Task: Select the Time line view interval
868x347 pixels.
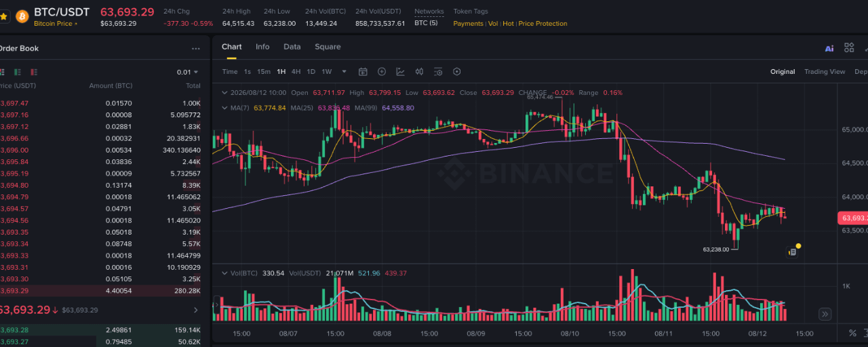Action: point(230,72)
